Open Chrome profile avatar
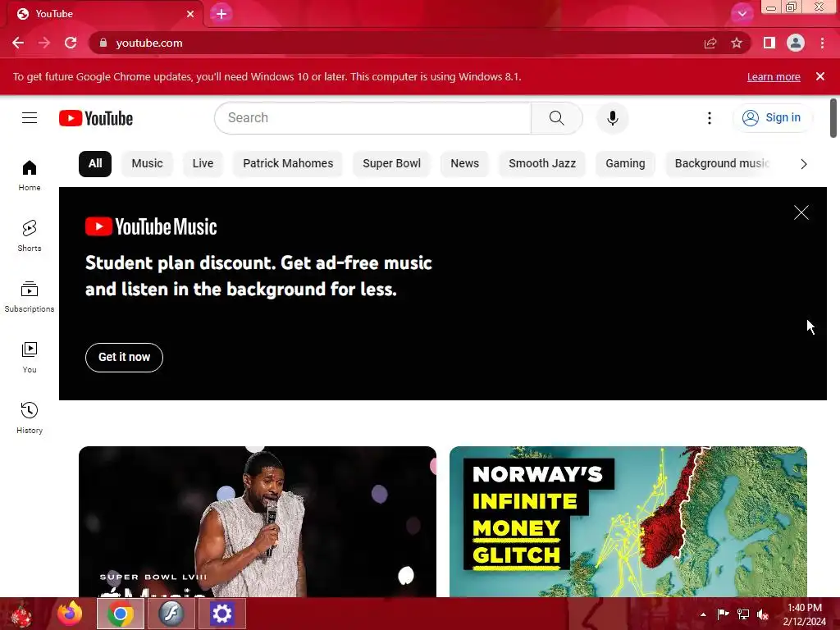Screen dimensions: 840x630 (796, 43)
